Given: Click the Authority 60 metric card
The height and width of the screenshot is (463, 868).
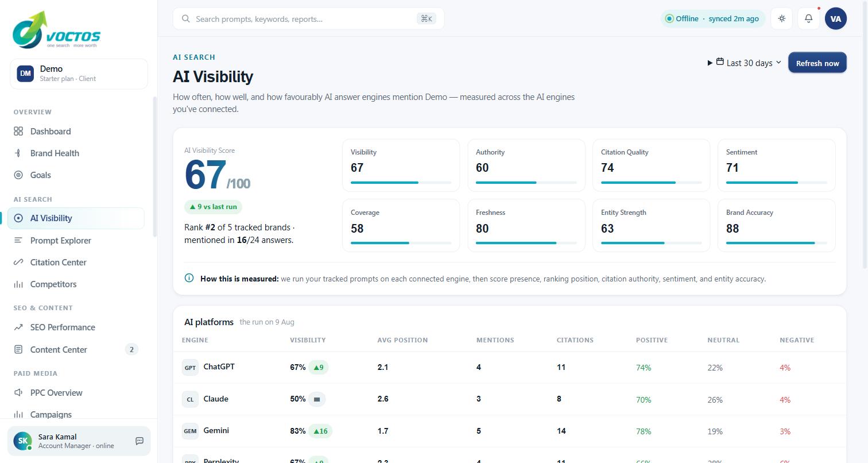Looking at the screenshot, I should pyautogui.click(x=526, y=165).
